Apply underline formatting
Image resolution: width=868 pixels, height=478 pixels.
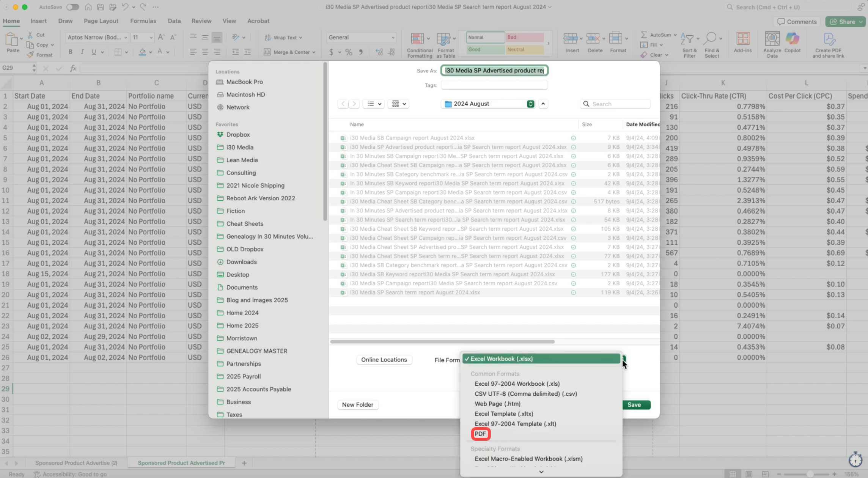(x=94, y=52)
